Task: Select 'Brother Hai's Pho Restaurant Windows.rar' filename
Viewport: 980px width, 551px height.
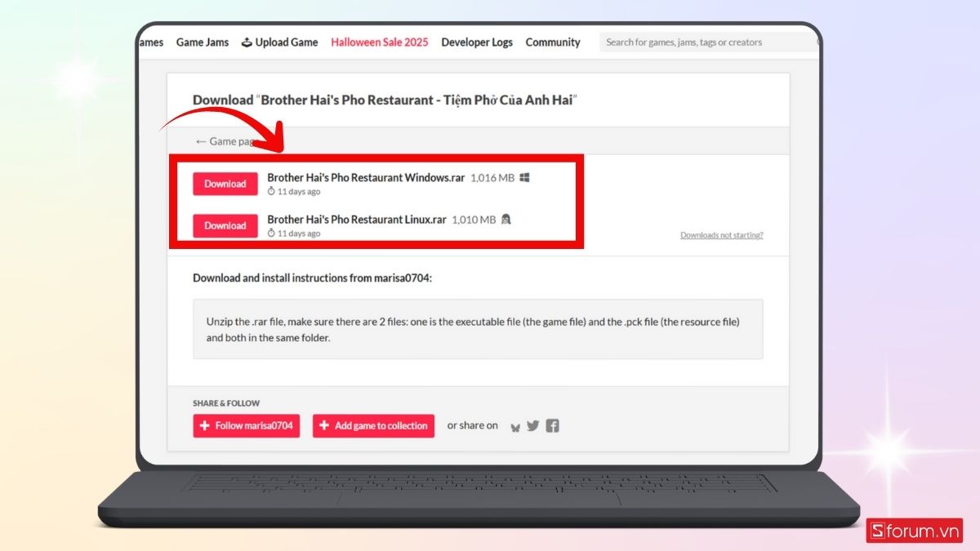Action: pos(367,178)
